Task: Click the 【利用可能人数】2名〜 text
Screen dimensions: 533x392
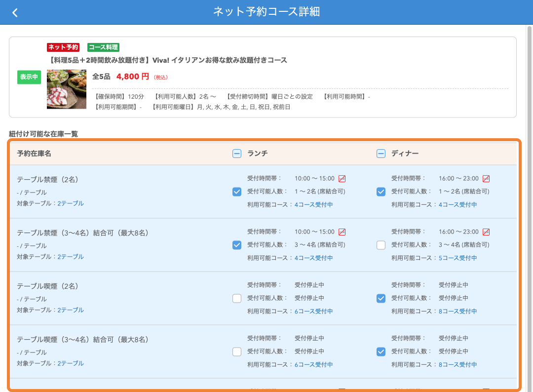Action: 185,97
